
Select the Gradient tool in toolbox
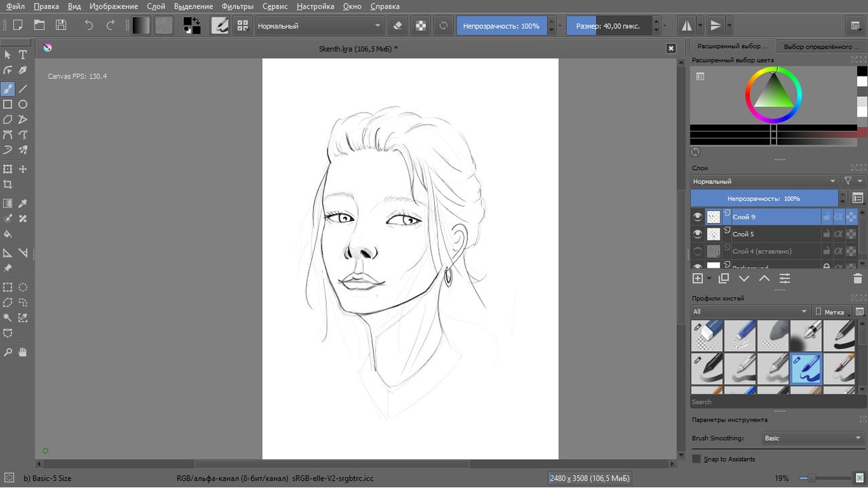pyautogui.click(x=7, y=203)
